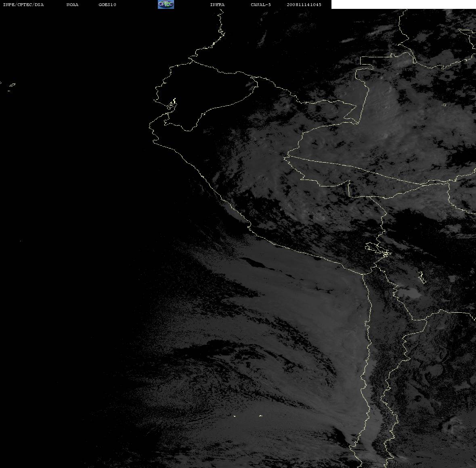The image size is (476, 468).
Task: Click the GOES10 satellite label
Action: click(x=107, y=4)
